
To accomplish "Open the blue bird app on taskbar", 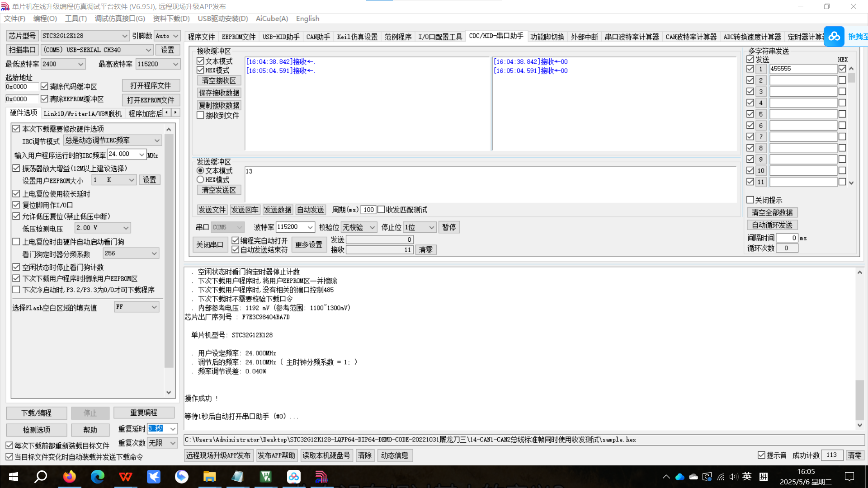I will [x=154, y=477].
